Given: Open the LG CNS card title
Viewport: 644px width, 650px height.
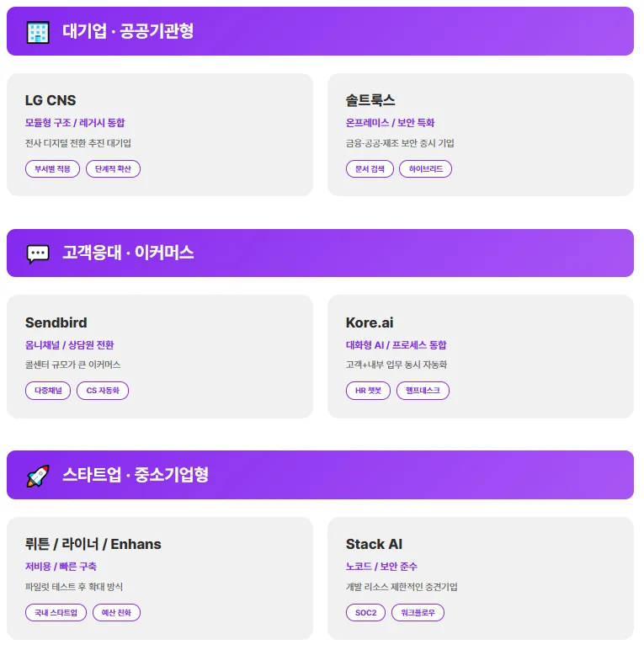Looking at the screenshot, I should tap(51, 101).
